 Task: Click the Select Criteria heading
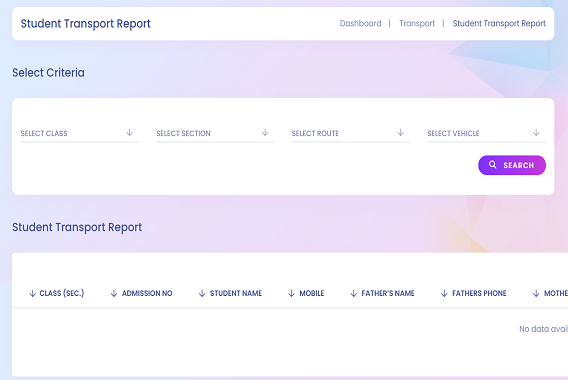(48, 72)
